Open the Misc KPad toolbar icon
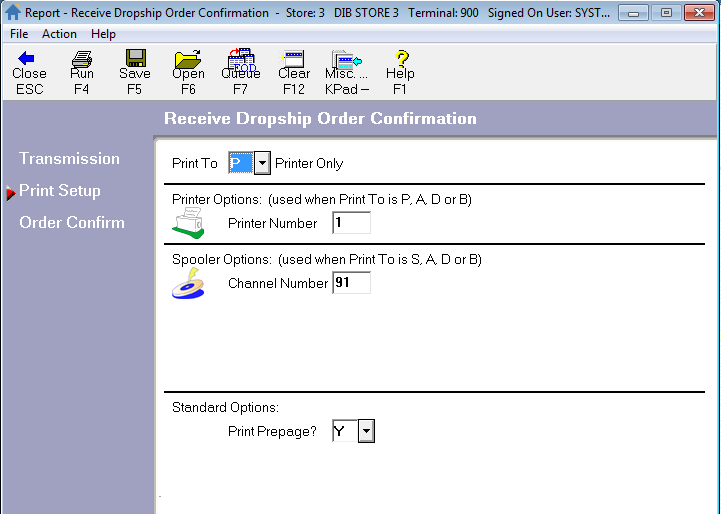This screenshot has width=721, height=514. 346,60
